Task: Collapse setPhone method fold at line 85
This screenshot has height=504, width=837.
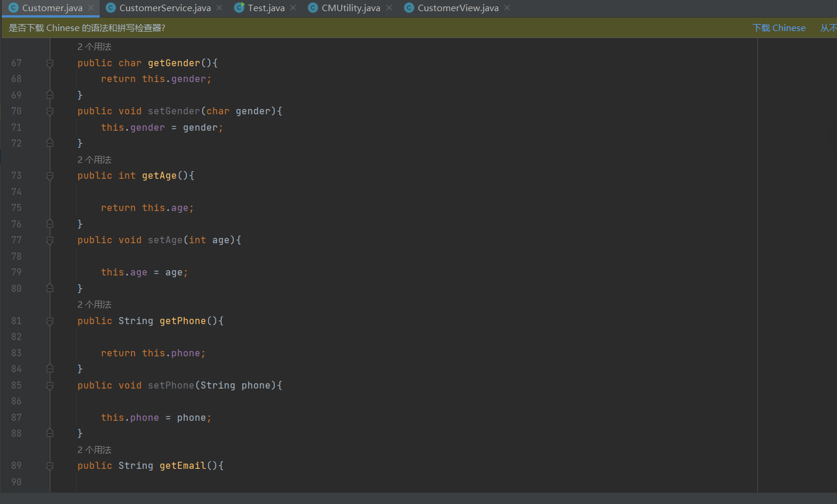Action: click(x=50, y=386)
